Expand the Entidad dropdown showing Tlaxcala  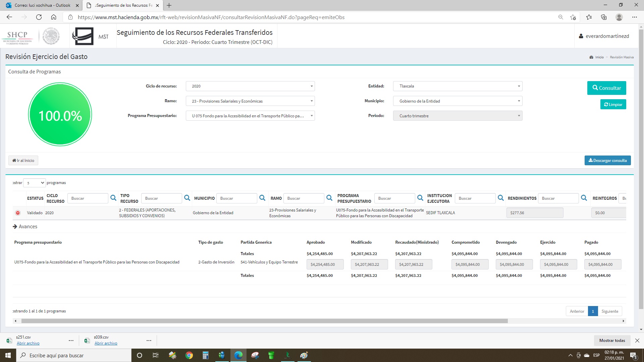tap(458, 86)
